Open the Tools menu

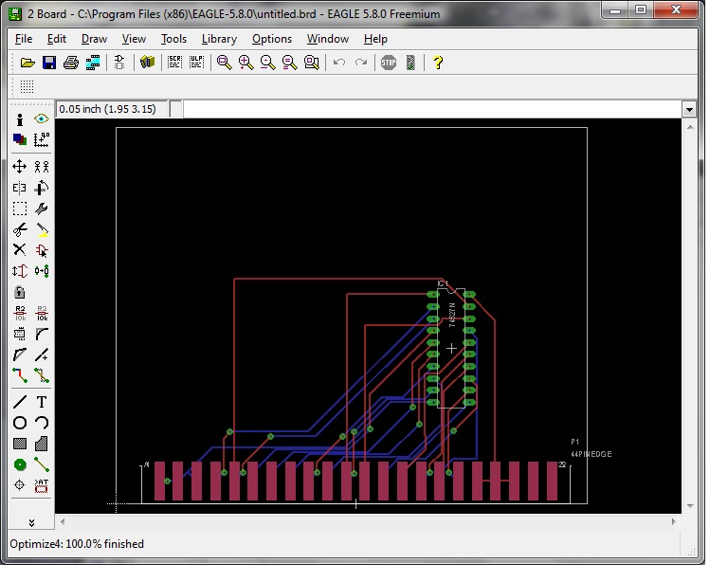coord(173,39)
